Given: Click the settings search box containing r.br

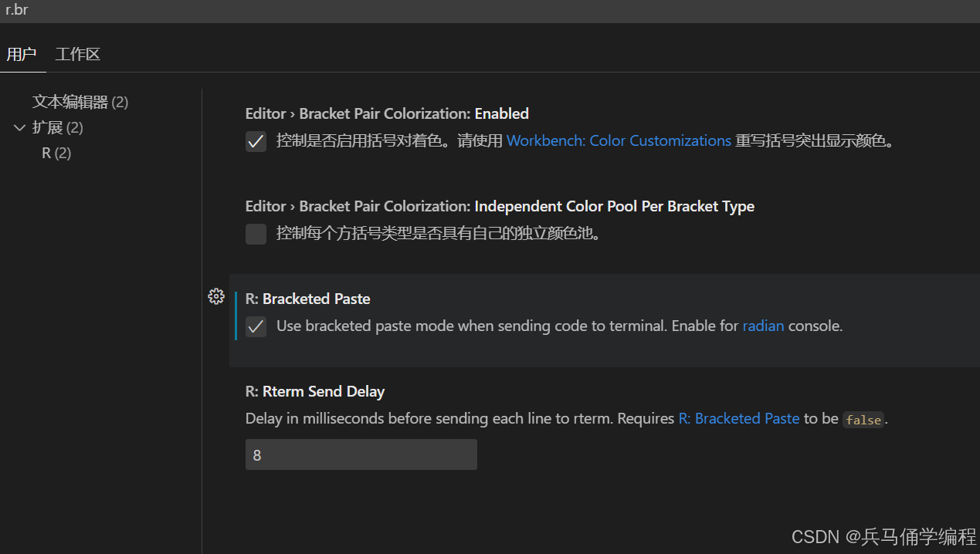Looking at the screenshot, I should pos(490,11).
